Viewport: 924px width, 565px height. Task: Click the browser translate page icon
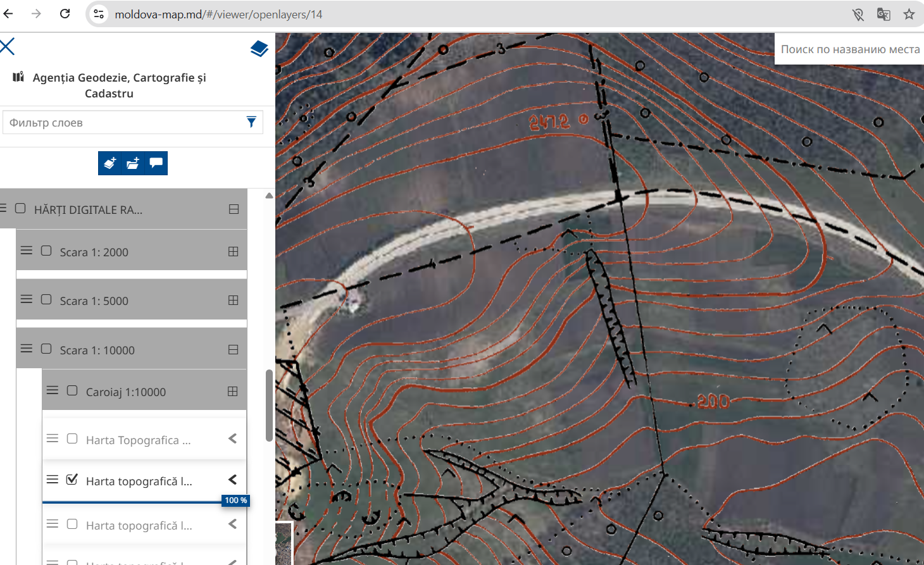pos(883,14)
